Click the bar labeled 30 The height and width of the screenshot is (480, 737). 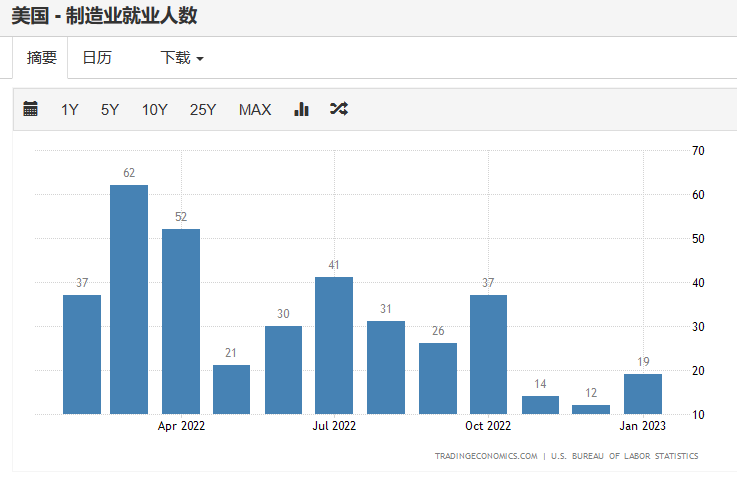coord(283,370)
